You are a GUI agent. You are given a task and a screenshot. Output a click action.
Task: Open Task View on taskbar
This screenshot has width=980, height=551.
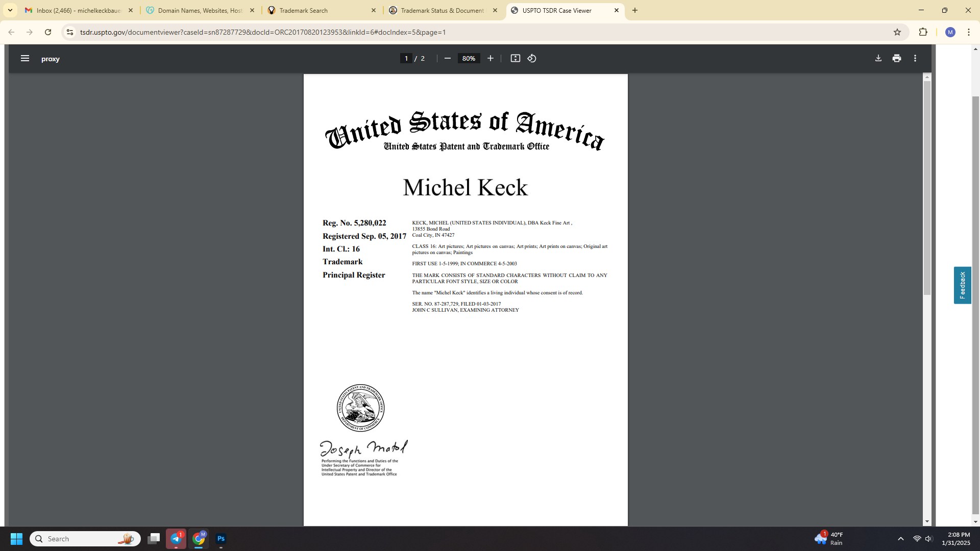pyautogui.click(x=154, y=539)
